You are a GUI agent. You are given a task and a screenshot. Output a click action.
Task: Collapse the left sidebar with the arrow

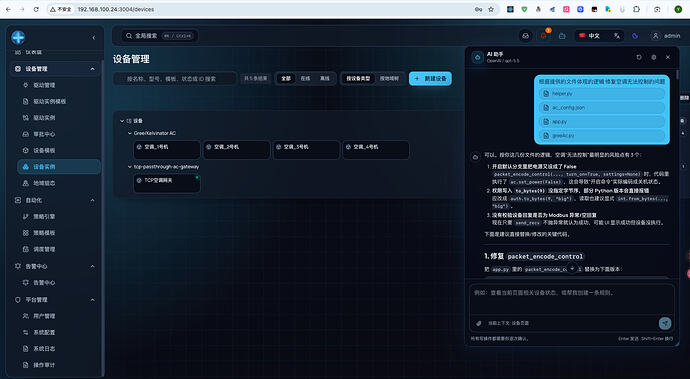point(93,38)
